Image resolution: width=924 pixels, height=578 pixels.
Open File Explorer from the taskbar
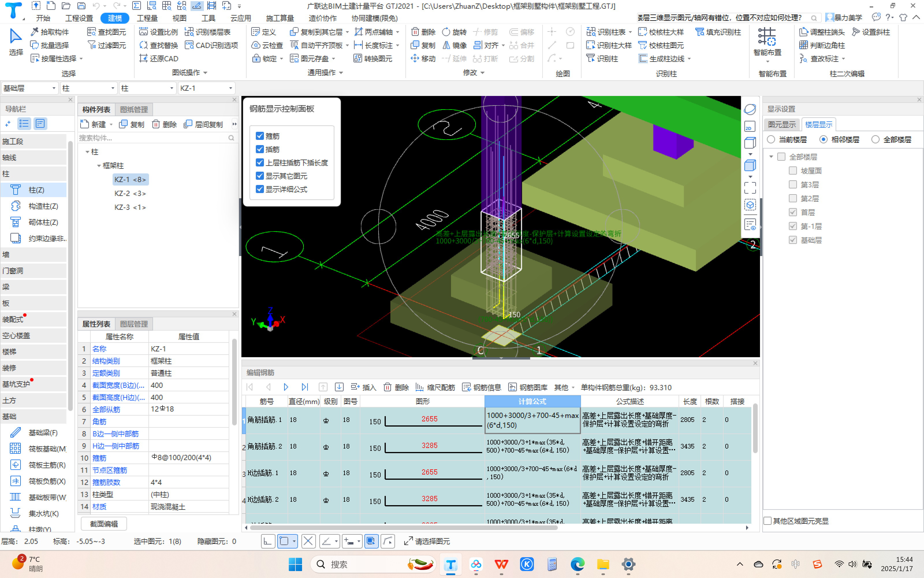[x=603, y=564]
